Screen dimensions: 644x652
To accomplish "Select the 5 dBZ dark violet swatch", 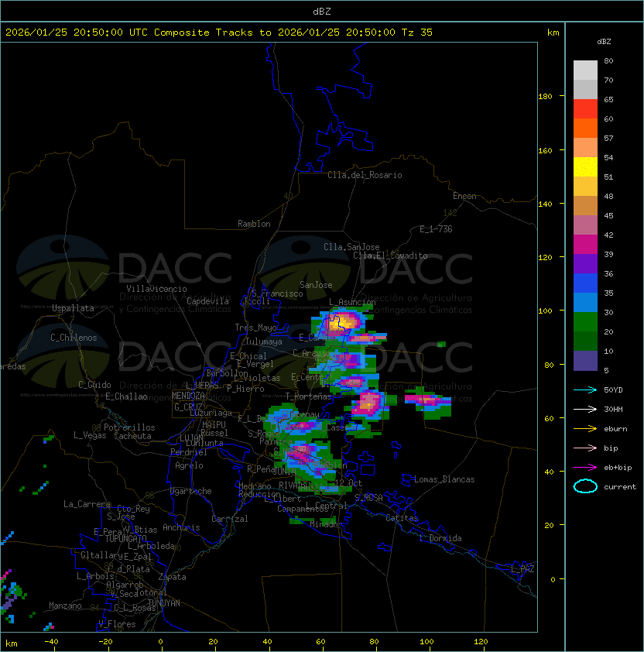I will pos(585,361).
